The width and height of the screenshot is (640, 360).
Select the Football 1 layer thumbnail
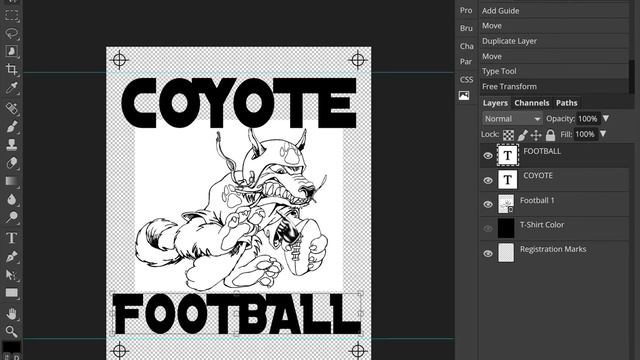coord(506,204)
